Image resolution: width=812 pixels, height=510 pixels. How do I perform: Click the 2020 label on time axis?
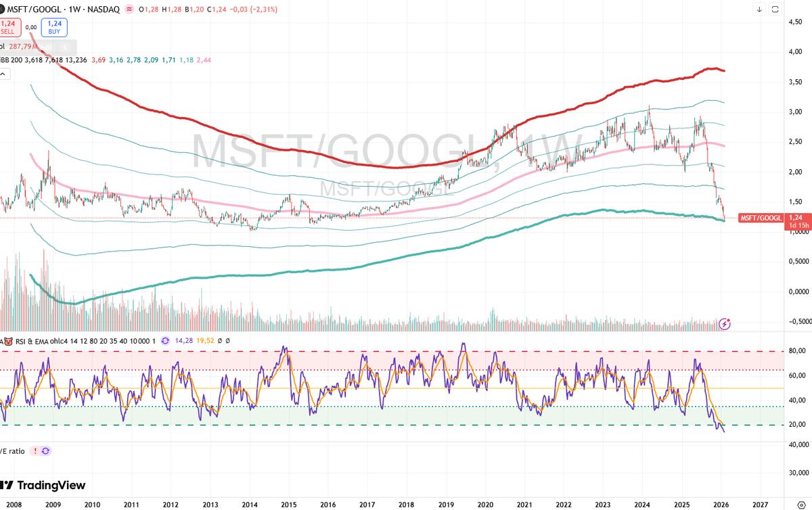(484, 505)
